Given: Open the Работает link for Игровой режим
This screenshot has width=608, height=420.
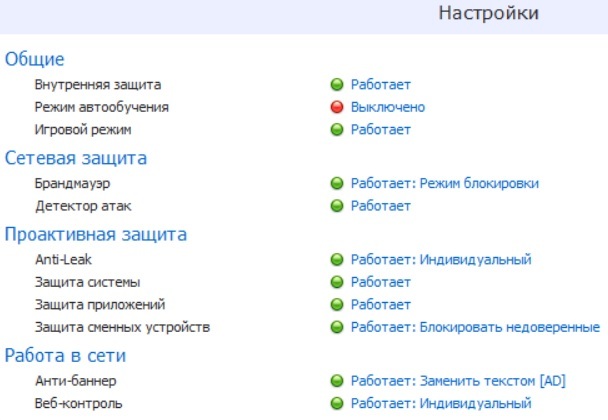Looking at the screenshot, I should (381, 130).
